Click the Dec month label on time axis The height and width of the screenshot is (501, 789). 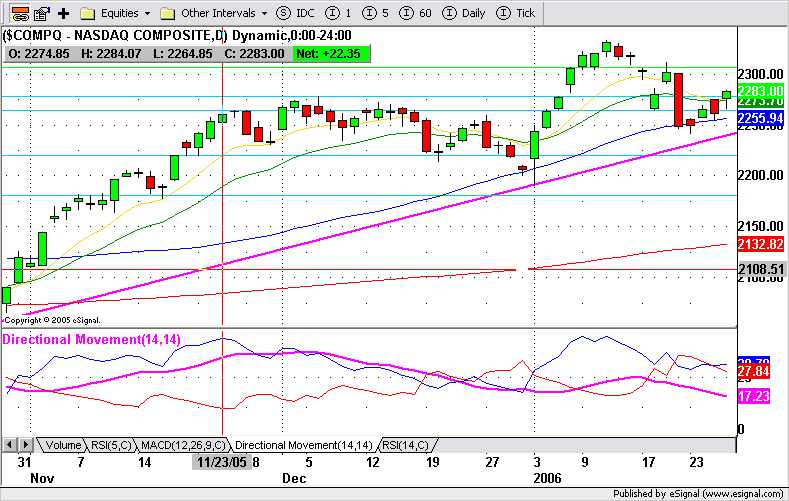[294, 478]
